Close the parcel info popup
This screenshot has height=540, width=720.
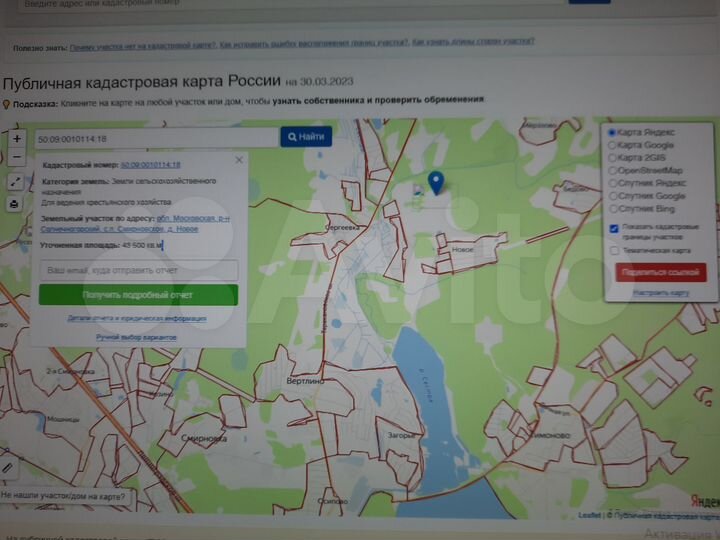pos(239,160)
